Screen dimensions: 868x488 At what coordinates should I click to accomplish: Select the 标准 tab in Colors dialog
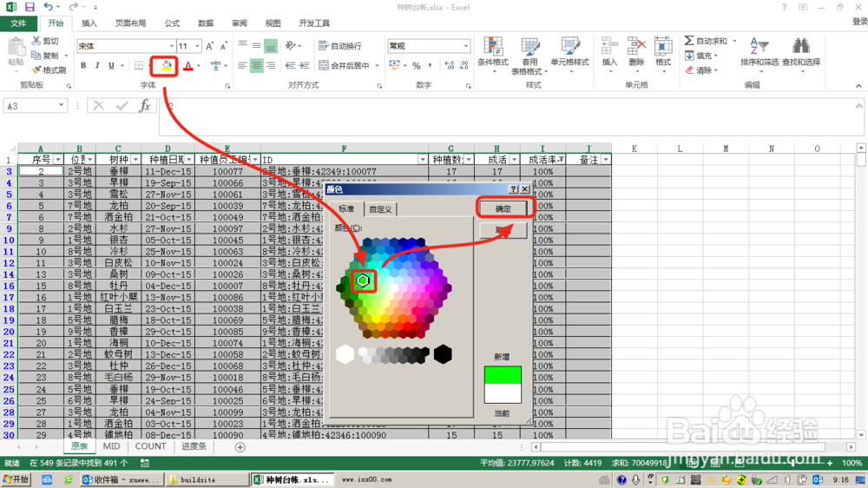[x=346, y=208]
